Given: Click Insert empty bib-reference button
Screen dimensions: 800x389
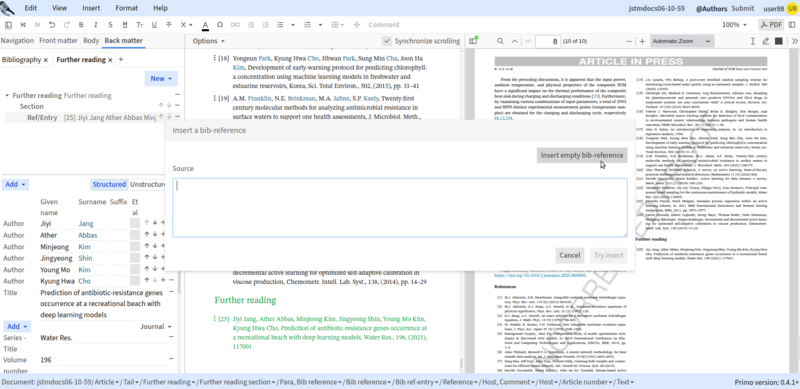Looking at the screenshot, I should click(582, 155).
